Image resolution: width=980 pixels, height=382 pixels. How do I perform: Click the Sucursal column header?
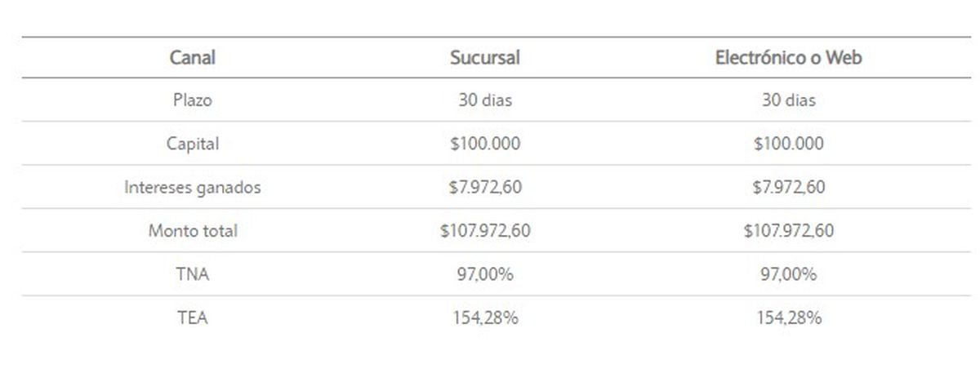pyautogui.click(x=484, y=58)
